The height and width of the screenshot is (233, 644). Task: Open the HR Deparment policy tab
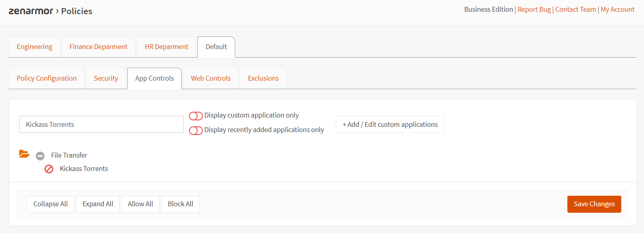tap(166, 47)
